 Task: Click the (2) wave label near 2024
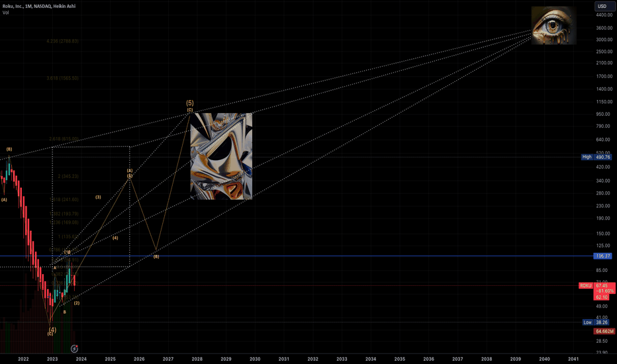tap(77, 303)
